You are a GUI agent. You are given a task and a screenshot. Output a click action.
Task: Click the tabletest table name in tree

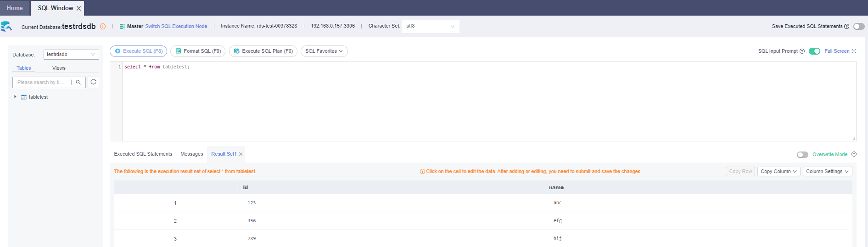pyautogui.click(x=38, y=97)
